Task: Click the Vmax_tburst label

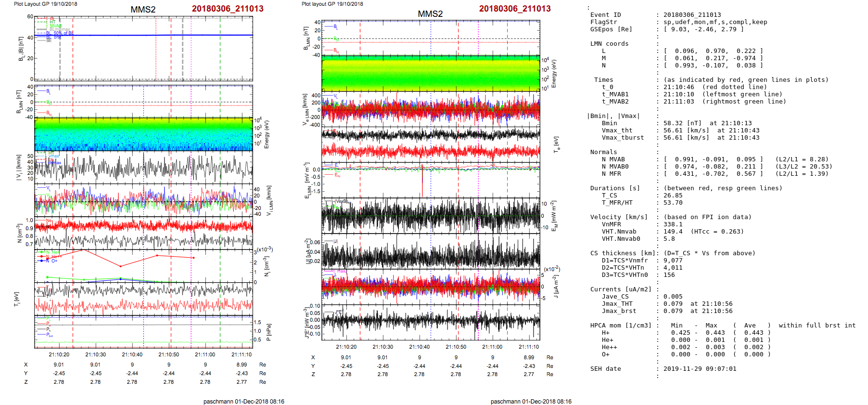Action: [623, 138]
